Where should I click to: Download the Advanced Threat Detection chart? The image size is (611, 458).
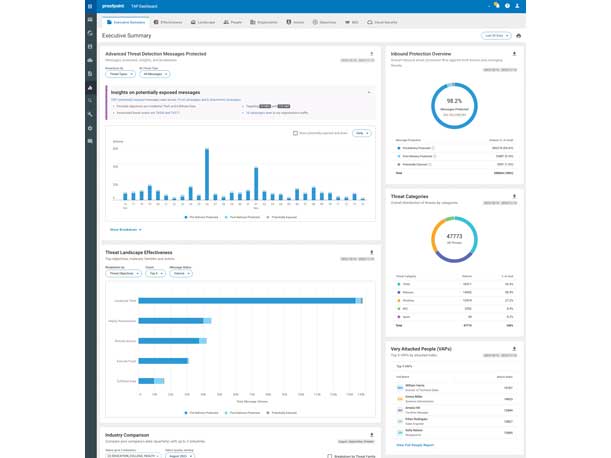(x=371, y=54)
